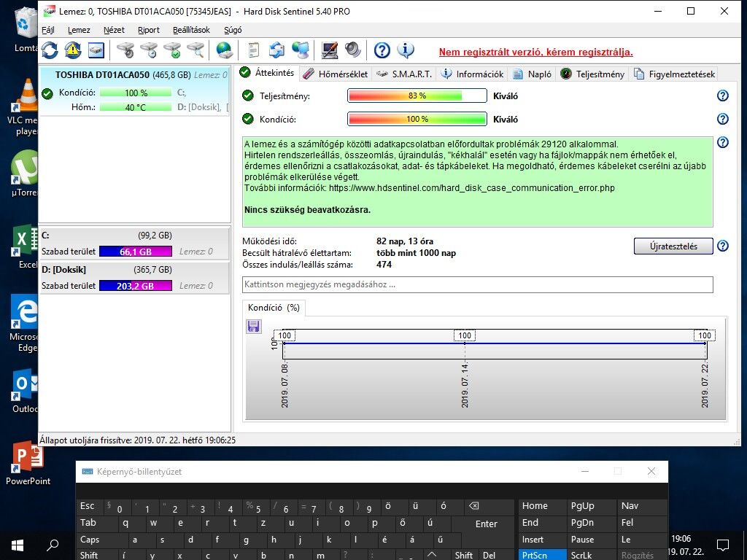Click the disk information panel toolbar icon
The width and height of the screenshot is (747, 560).
(96, 50)
